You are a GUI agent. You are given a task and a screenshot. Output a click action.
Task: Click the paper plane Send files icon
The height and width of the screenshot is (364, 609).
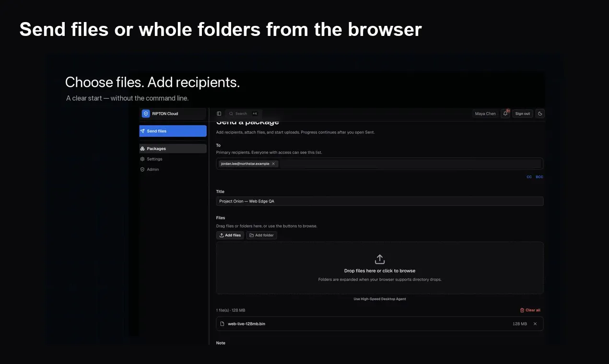click(x=142, y=131)
